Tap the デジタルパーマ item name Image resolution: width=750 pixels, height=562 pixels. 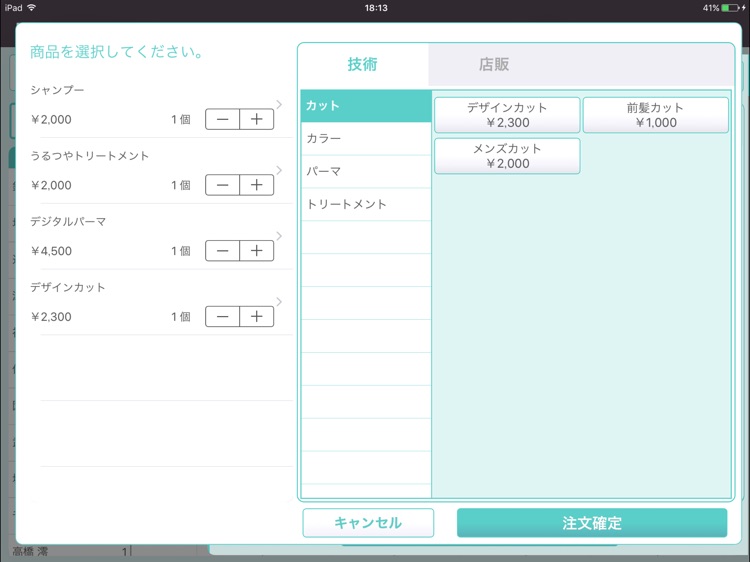[x=68, y=221]
